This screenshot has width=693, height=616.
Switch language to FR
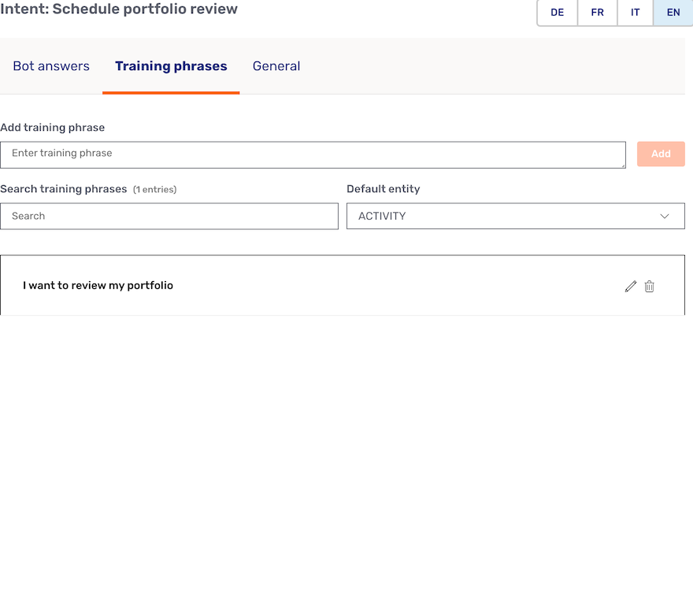597,13
